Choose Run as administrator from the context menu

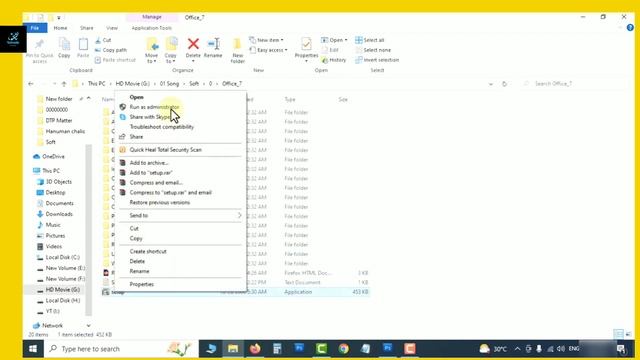click(154, 107)
